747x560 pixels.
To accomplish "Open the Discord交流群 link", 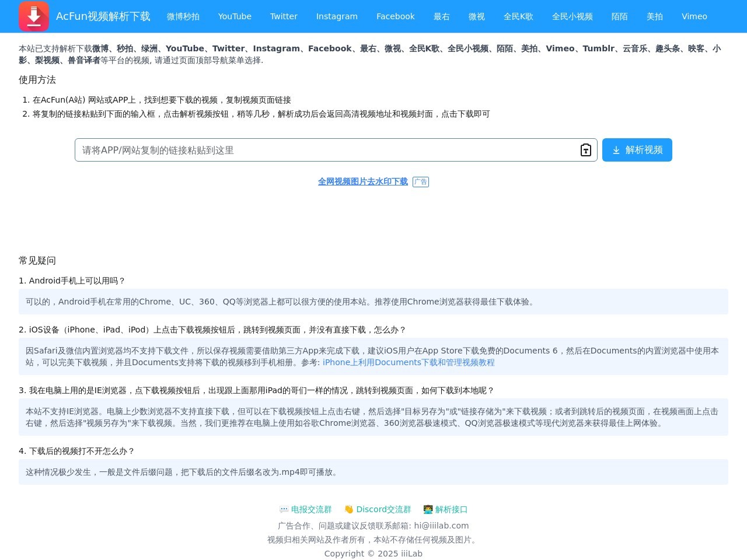I will tap(383, 509).
